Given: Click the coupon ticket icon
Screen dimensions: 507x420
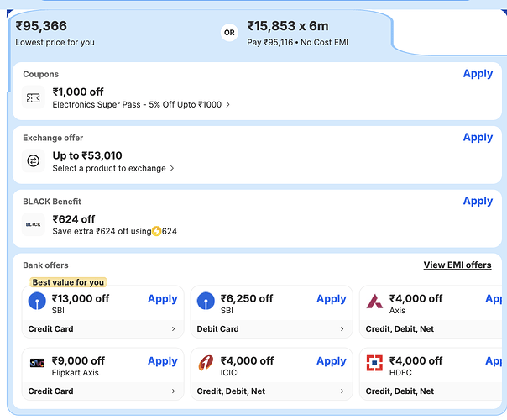Looking at the screenshot, I should coord(34,98).
